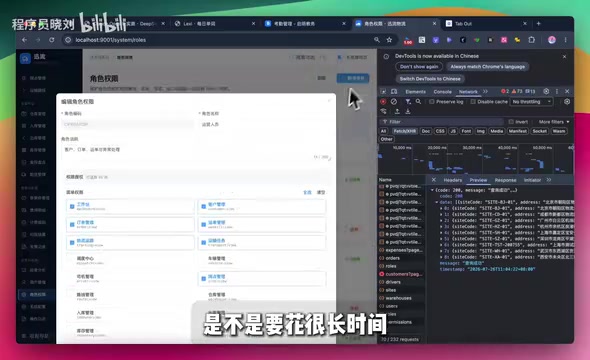Open the Headers tab of the request

[452, 180]
